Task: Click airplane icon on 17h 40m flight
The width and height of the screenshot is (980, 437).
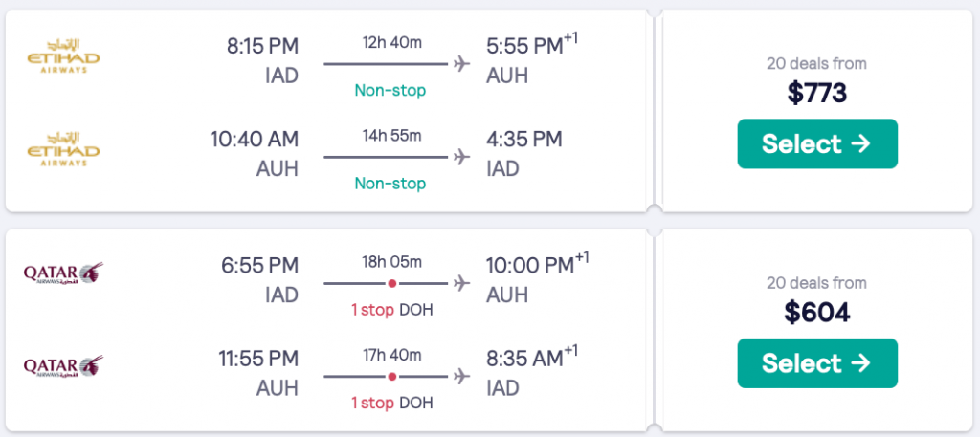Action: click(x=463, y=376)
